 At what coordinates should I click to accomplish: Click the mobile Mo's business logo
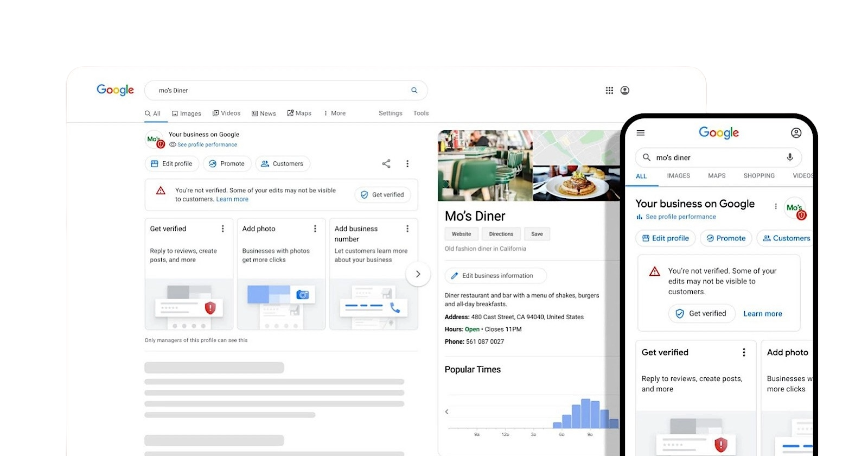pyautogui.click(x=795, y=208)
